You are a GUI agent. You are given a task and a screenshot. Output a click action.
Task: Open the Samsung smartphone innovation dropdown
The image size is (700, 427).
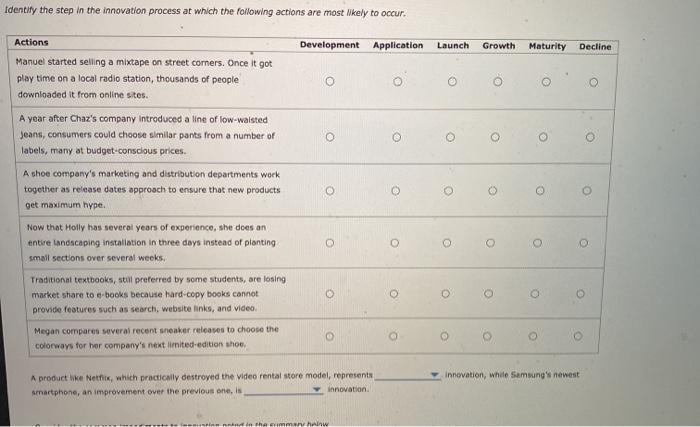tap(283, 390)
